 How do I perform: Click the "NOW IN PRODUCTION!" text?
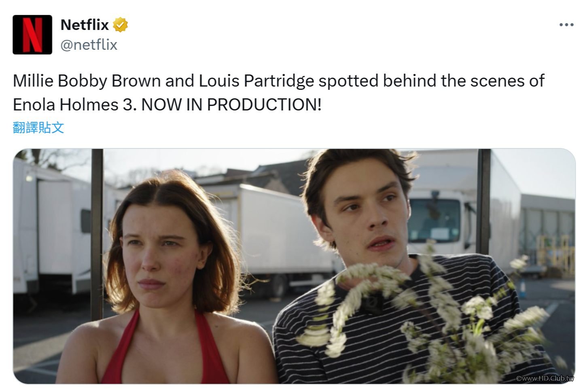[231, 105]
